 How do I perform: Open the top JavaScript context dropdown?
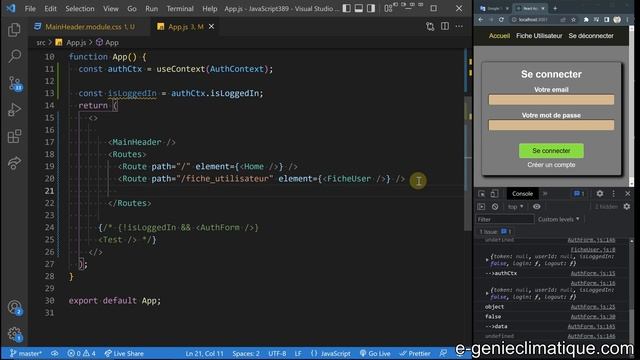pos(516,207)
